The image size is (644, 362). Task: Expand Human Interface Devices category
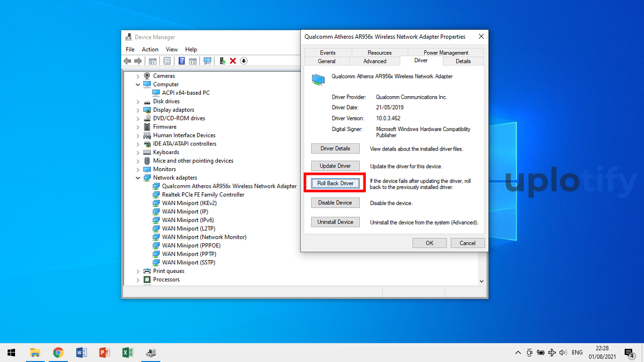click(138, 135)
